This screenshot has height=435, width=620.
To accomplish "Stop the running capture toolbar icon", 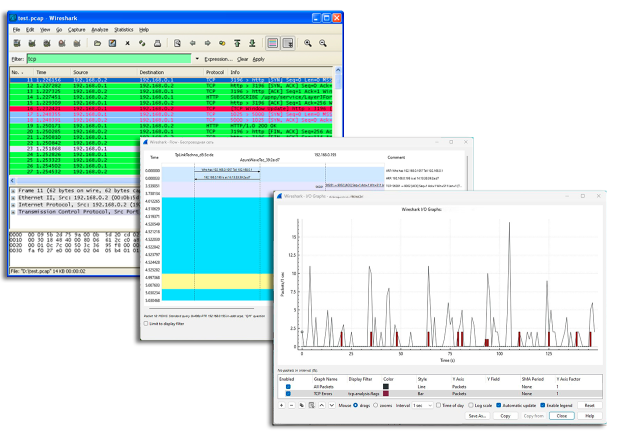I will [x=62, y=43].
